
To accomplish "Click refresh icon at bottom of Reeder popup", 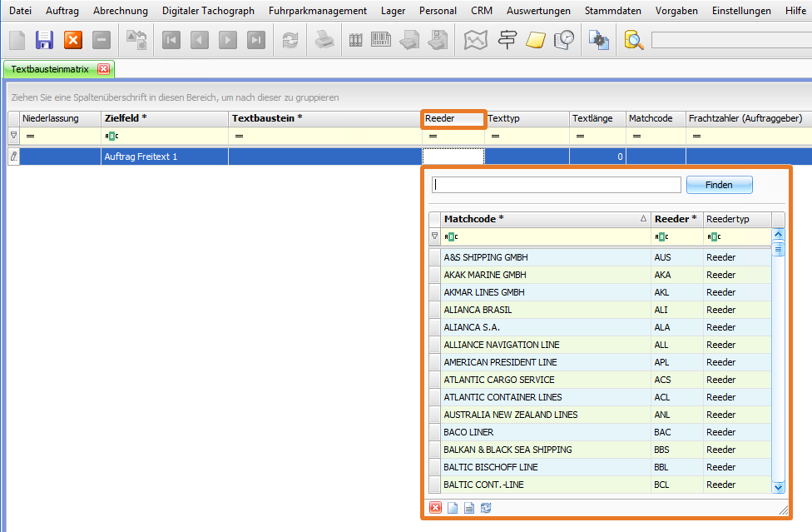I will pyautogui.click(x=486, y=508).
